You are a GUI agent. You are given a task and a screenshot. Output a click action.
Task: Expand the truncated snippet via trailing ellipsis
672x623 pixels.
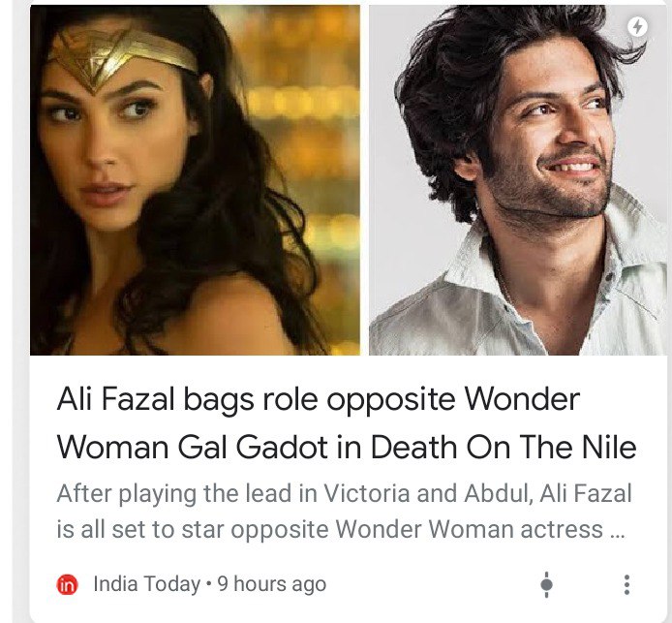click(617, 534)
